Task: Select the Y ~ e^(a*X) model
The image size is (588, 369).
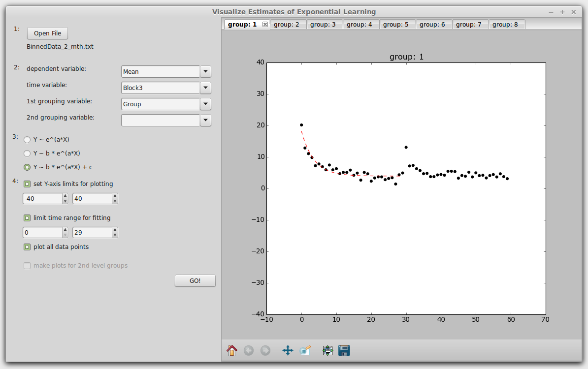Action: tap(28, 140)
